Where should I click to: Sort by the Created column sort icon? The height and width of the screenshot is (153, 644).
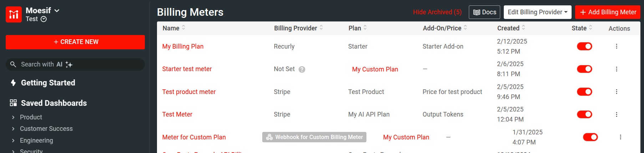coord(523,28)
